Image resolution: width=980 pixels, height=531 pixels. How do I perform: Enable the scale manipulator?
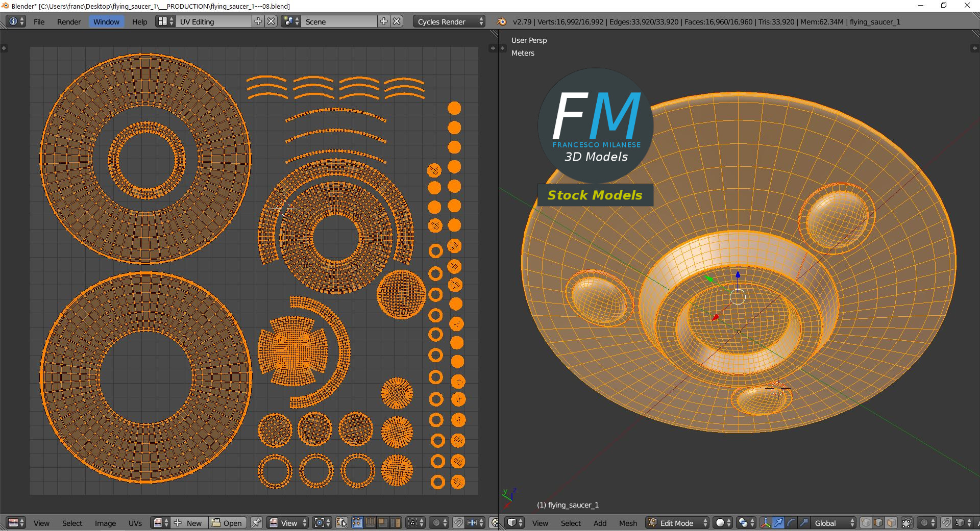(x=804, y=523)
